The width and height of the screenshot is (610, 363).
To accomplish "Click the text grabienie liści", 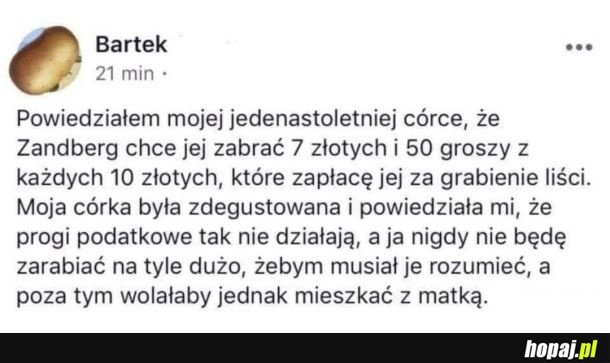I will point(516,178).
